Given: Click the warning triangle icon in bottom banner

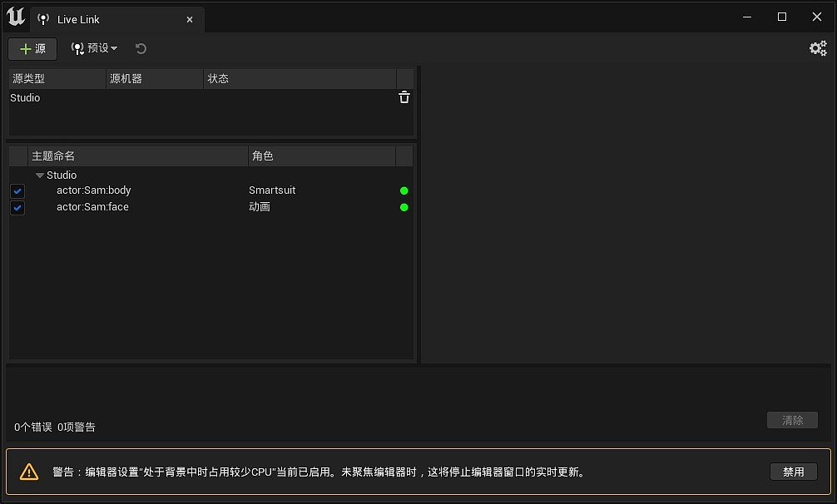Looking at the screenshot, I should [30, 472].
